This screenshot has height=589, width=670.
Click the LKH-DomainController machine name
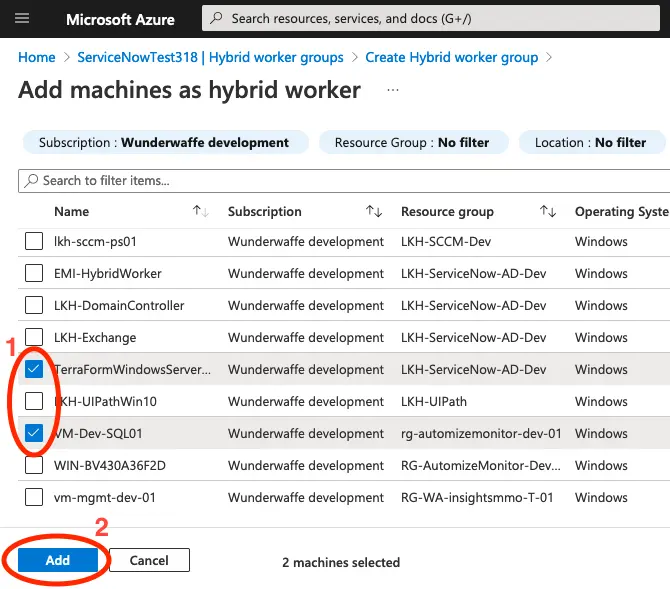click(x=119, y=306)
